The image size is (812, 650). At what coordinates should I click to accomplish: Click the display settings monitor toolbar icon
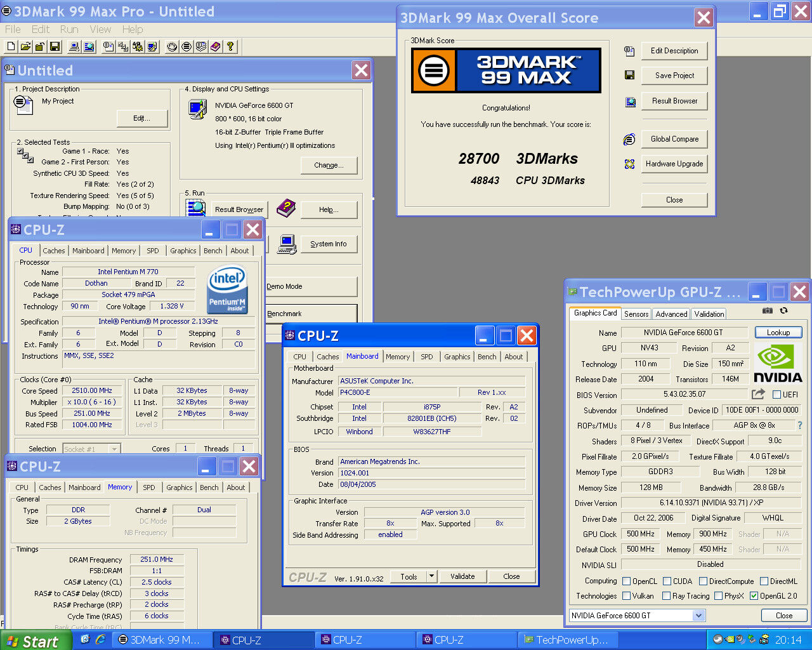[152, 46]
